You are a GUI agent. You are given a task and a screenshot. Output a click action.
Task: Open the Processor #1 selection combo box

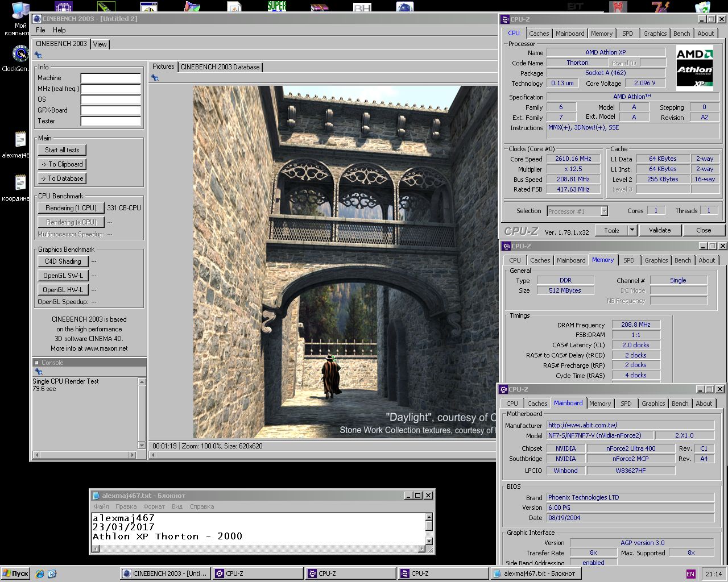pos(577,211)
